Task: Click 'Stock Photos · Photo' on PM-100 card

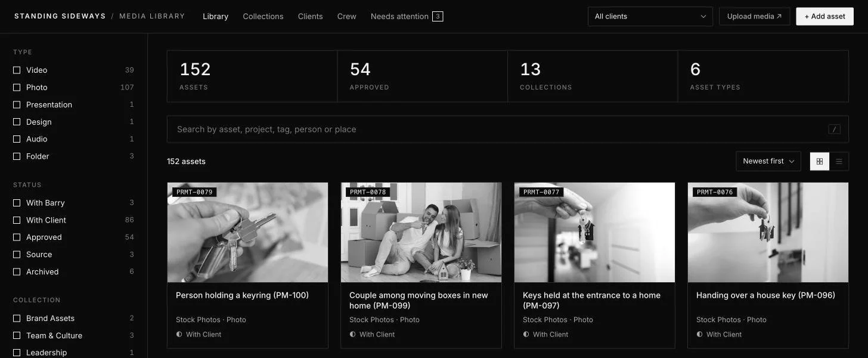Action: pyautogui.click(x=211, y=320)
